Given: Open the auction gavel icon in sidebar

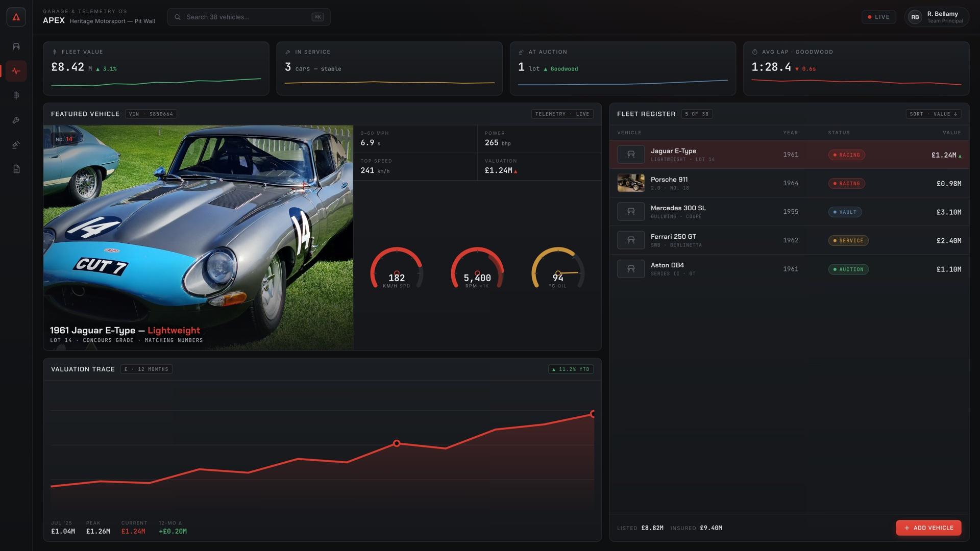Looking at the screenshot, I should point(16,144).
